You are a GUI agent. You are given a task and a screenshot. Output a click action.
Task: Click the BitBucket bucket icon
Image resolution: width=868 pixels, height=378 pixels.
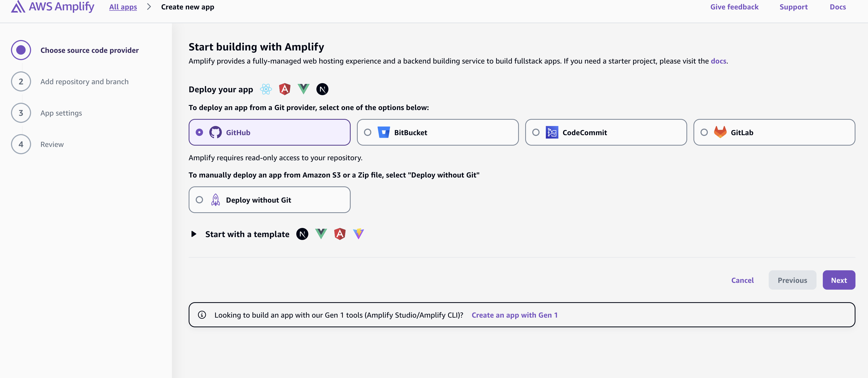pyautogui.click(x=384, y=133)
